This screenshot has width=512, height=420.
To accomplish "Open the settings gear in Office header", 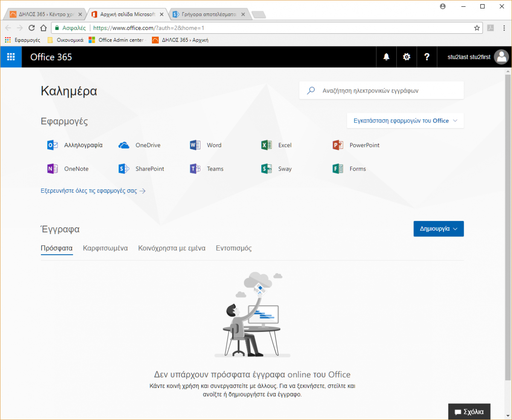I will pos(407,57).
